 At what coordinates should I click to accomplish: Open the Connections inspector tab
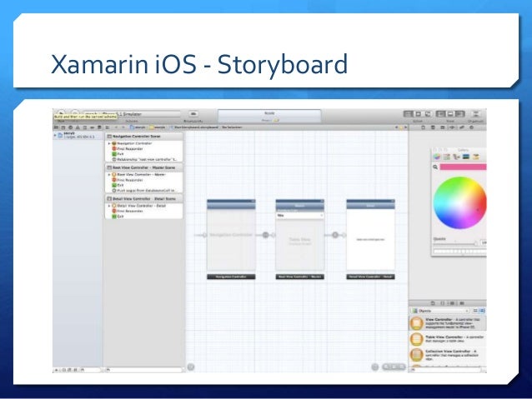click(x=471, y=127)
